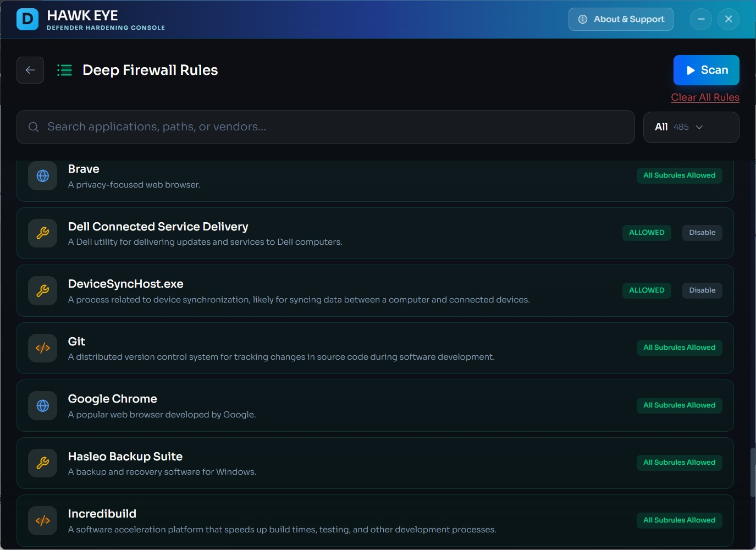Select the Google Chrome globe icon
756x550 pixels.
pos(42,405)
